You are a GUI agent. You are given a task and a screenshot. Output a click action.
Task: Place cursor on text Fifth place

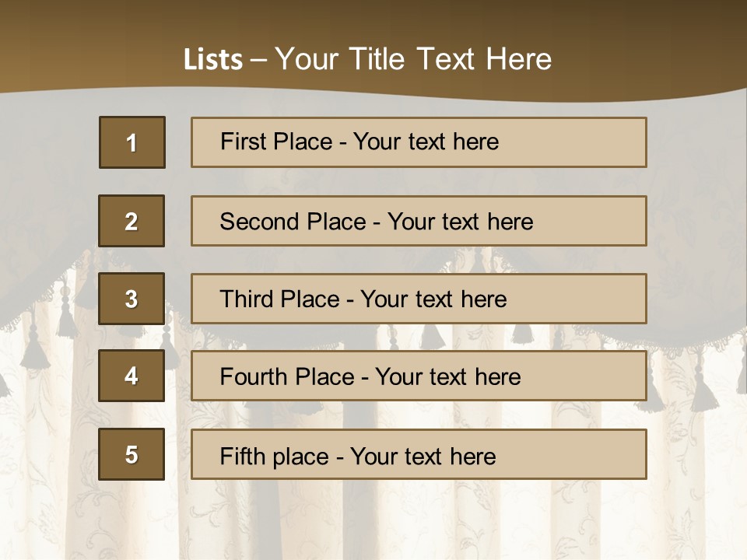pos(275,457)
